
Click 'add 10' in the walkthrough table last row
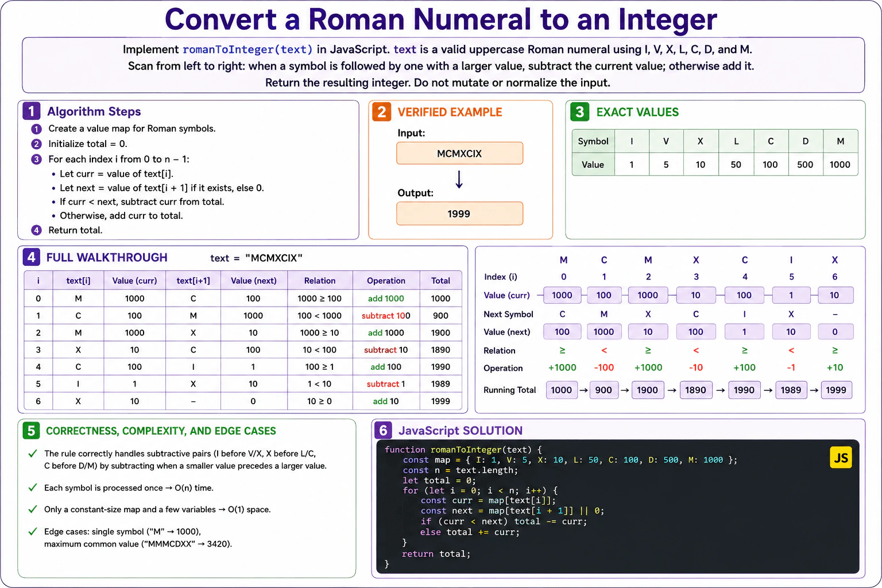(386, 401)
